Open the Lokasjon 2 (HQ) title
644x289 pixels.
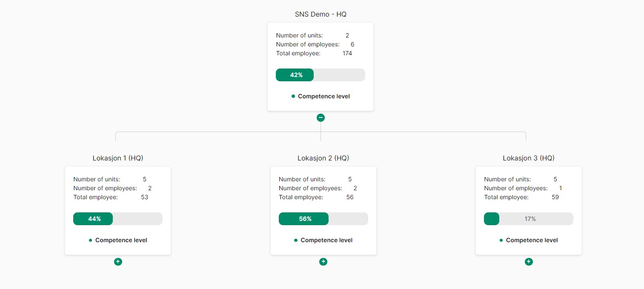tap(323, 158)
